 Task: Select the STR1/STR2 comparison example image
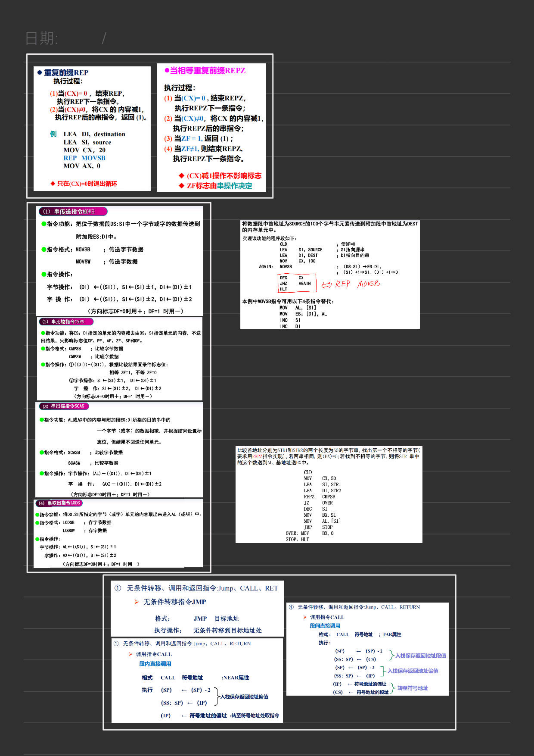(329, 495)
